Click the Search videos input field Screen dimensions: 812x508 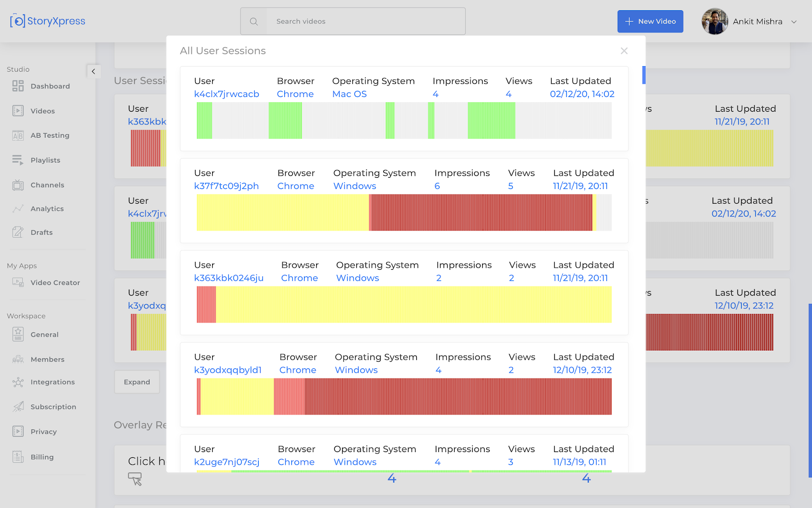(365, 21)
